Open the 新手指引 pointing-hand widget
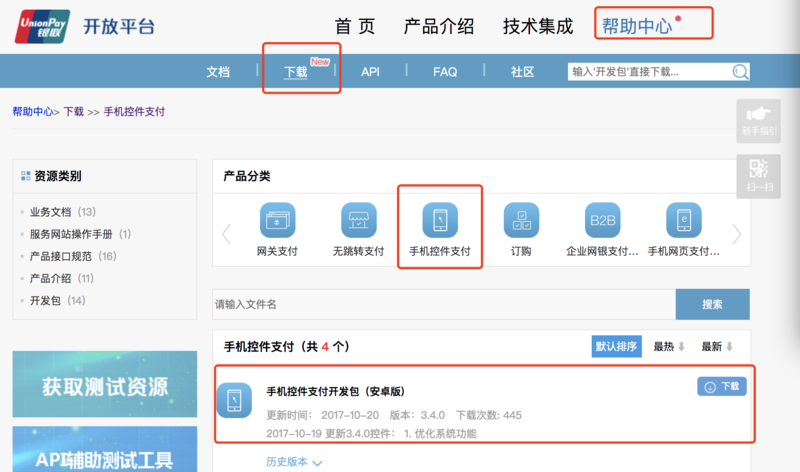Screen dimensions: 800x472 coord(759,121)
